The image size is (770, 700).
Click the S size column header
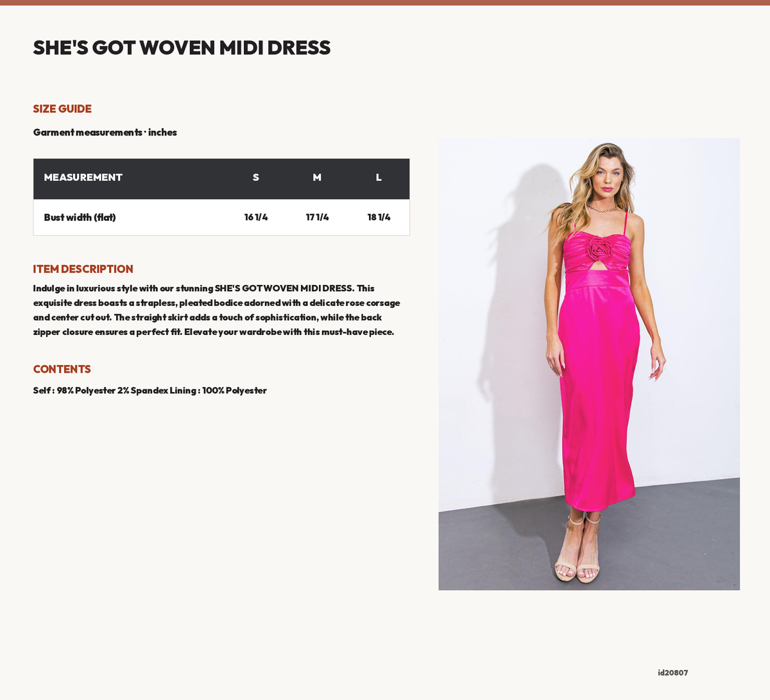pos(256,178)
